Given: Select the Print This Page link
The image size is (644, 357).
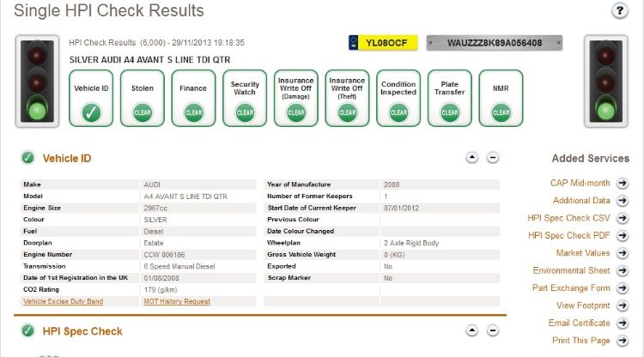Looking at the screenshot, I should [x=580, y=341].
